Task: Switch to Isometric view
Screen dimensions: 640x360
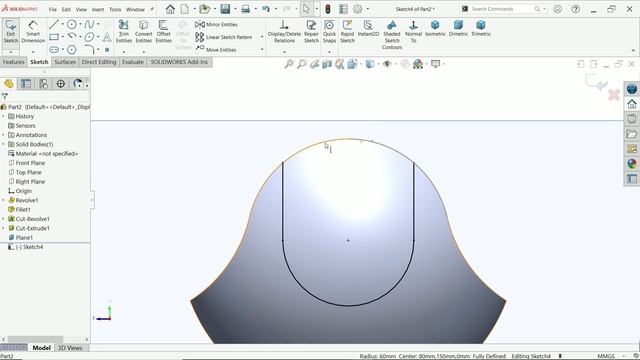Action: click(435, 29)
